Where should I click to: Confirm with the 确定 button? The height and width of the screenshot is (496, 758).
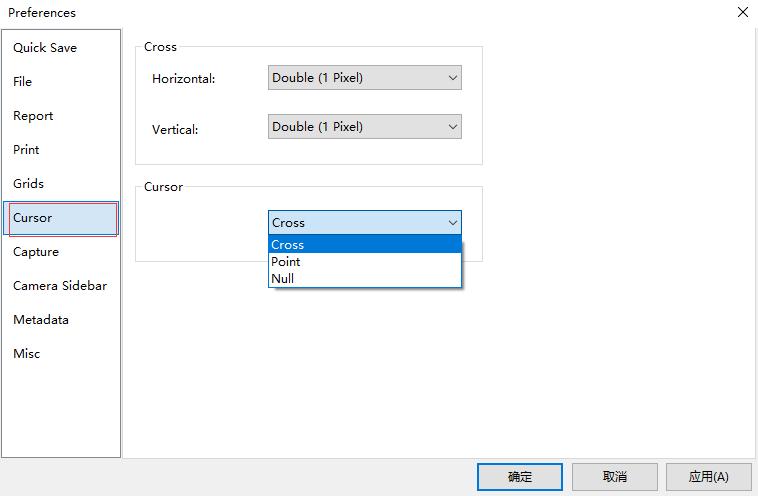pos(520,477)
